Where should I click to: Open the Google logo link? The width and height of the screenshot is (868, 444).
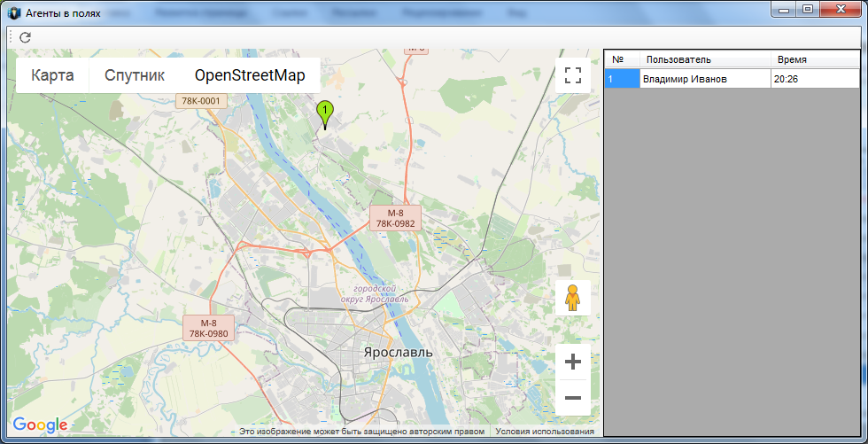click(x=40, y=425)
